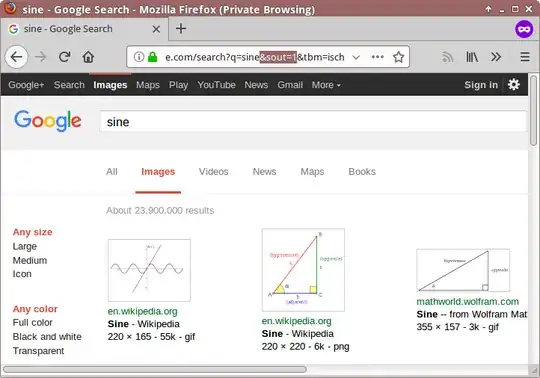Open Gmail in the Google bar
The height and width of the screenshot is (378, 540).
290,85
